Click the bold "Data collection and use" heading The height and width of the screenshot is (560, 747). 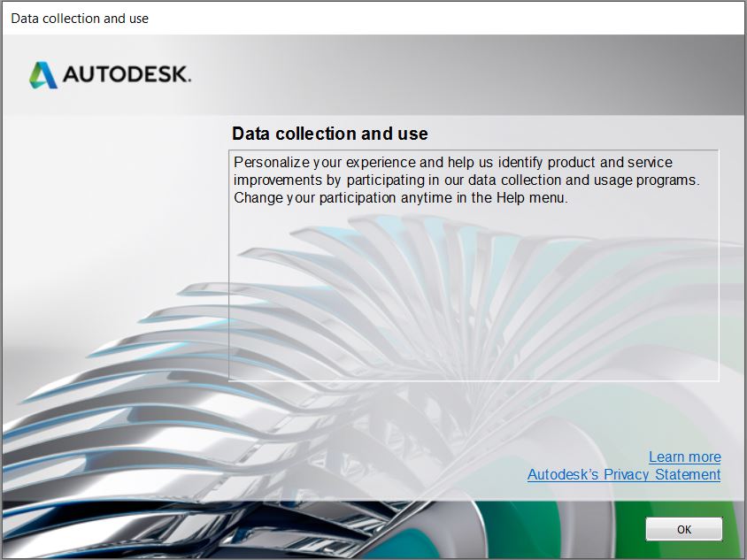pos(329,134)
